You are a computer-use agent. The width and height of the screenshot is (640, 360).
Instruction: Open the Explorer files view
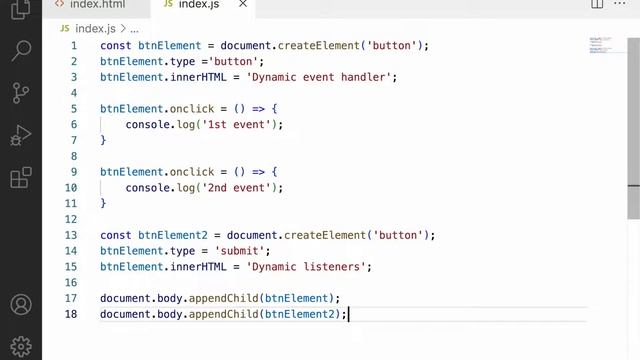tap(20, 9)
